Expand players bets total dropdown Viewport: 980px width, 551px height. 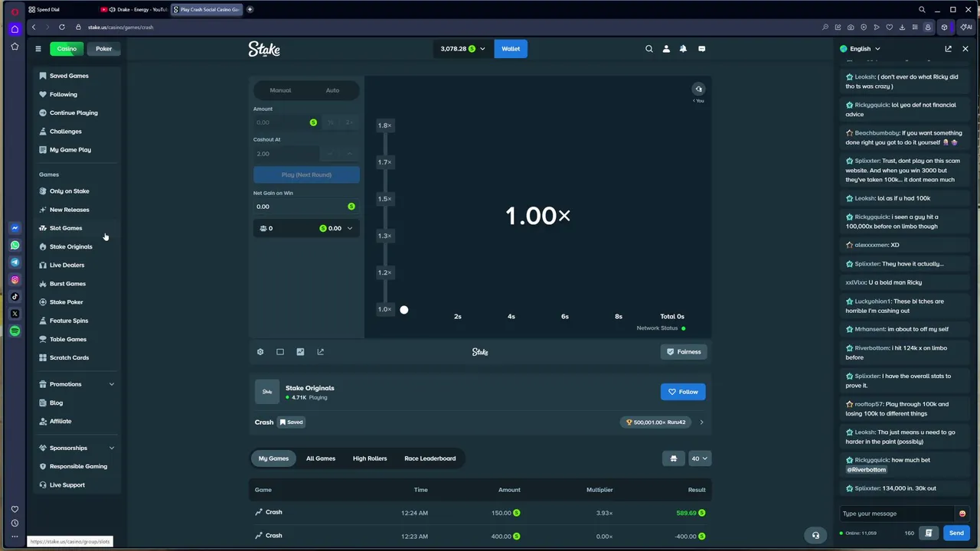tap(350, 228)
